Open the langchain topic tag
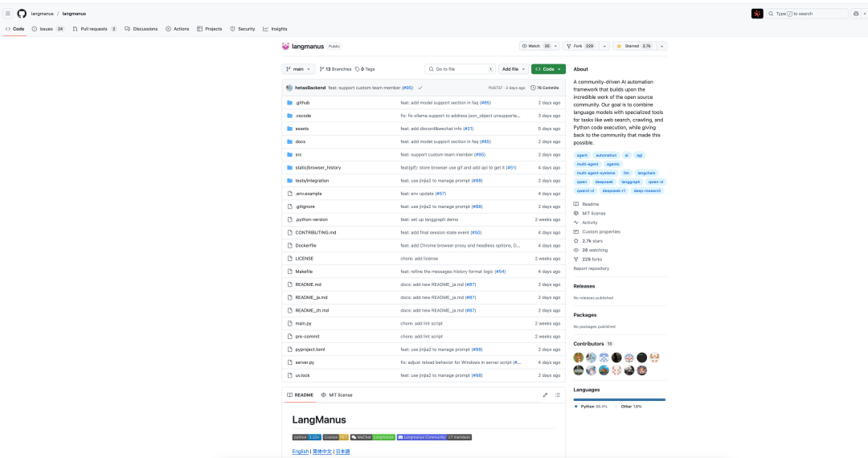868x458 pixels. coord(646,173)
